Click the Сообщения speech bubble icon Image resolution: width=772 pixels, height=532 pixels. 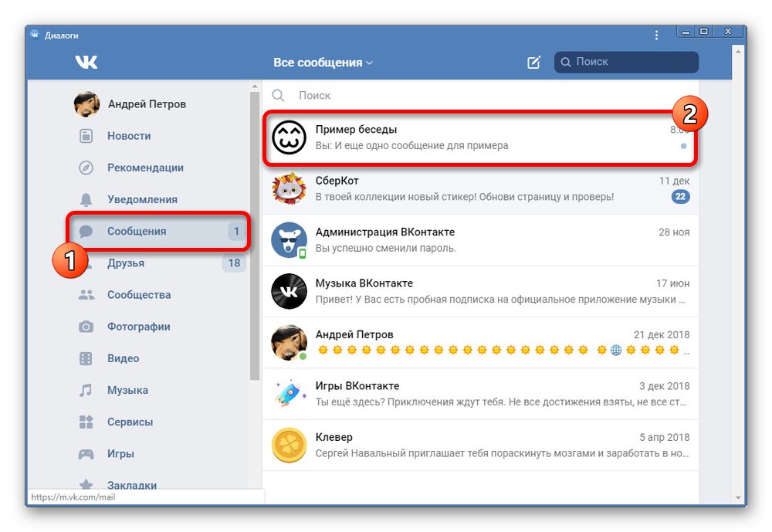(x=86, y=231)
